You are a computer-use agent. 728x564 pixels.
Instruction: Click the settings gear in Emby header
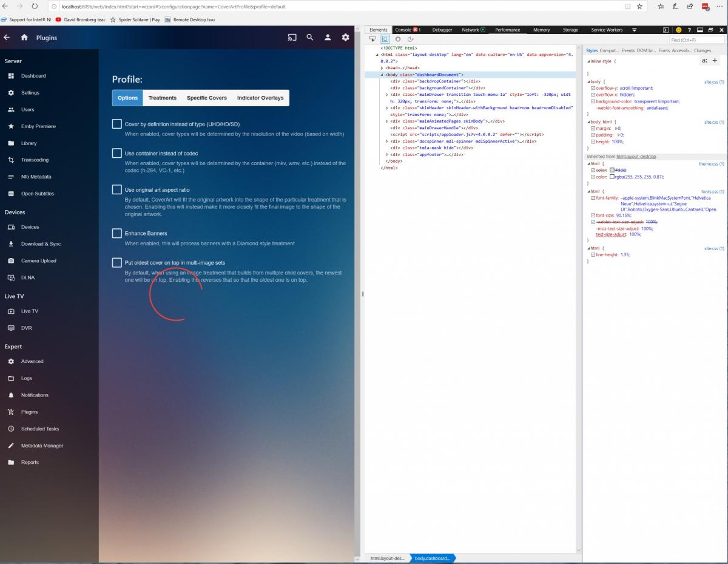point(345,38)
